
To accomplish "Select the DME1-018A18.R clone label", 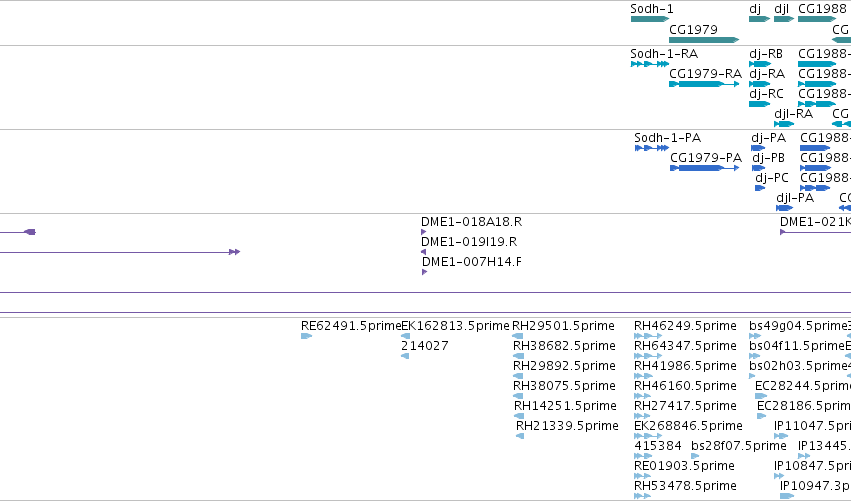I will (x=471, y=221).
